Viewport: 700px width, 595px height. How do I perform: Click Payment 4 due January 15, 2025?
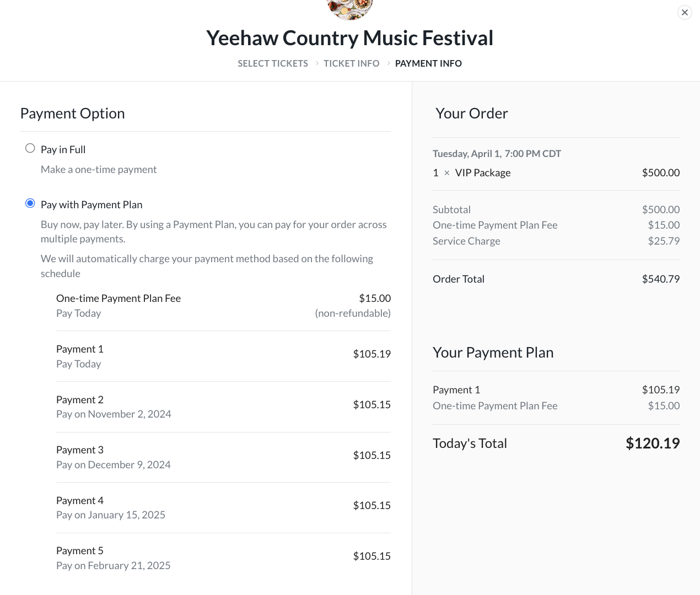(x=223, y=507)
